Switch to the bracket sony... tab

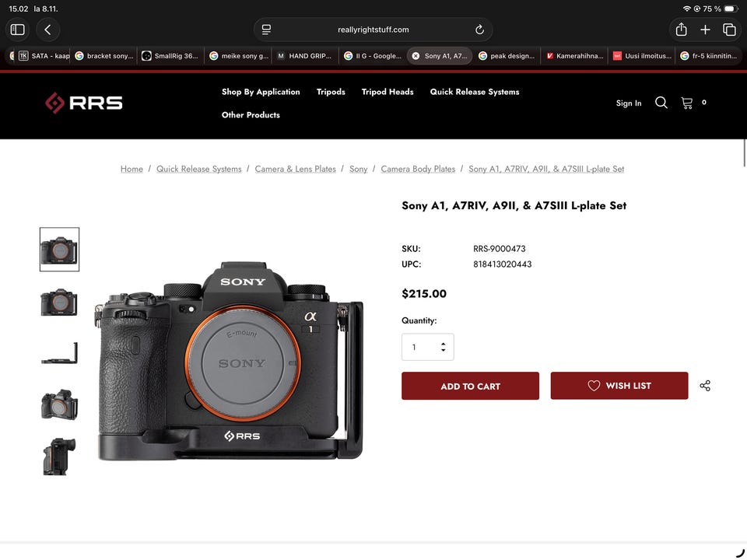click(x=103, y=56)
